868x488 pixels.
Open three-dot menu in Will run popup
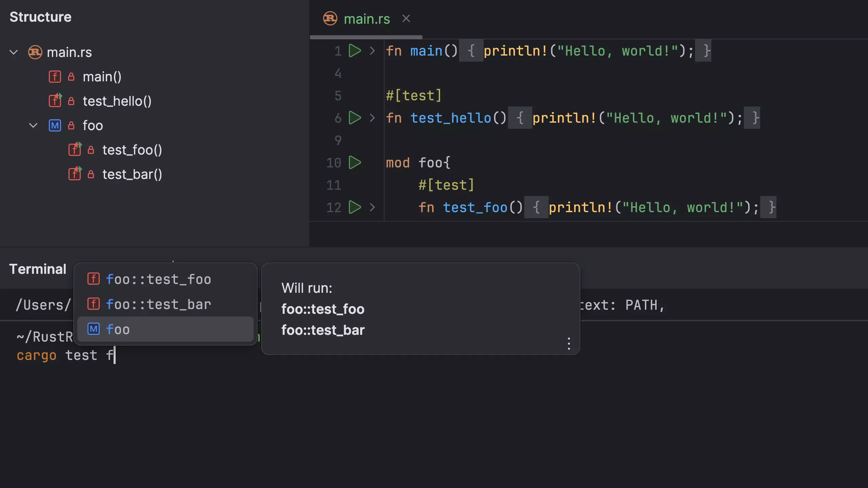click(x=569, y=344)
